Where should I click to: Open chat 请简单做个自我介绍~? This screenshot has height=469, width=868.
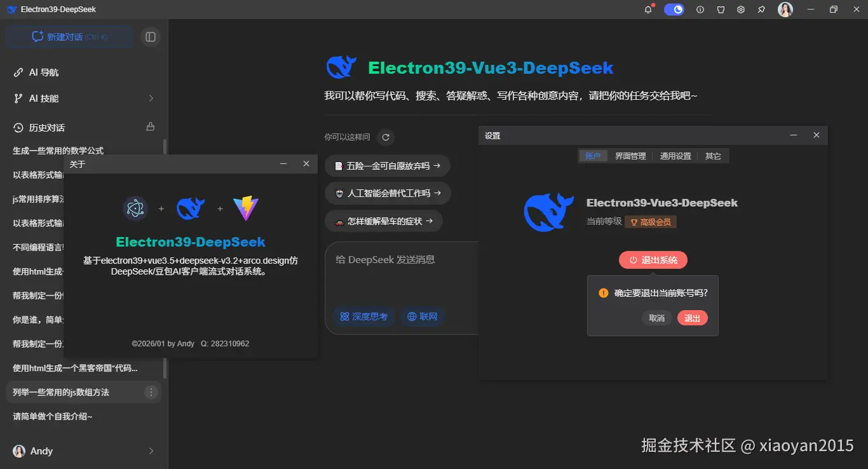[x=53, y=416]
